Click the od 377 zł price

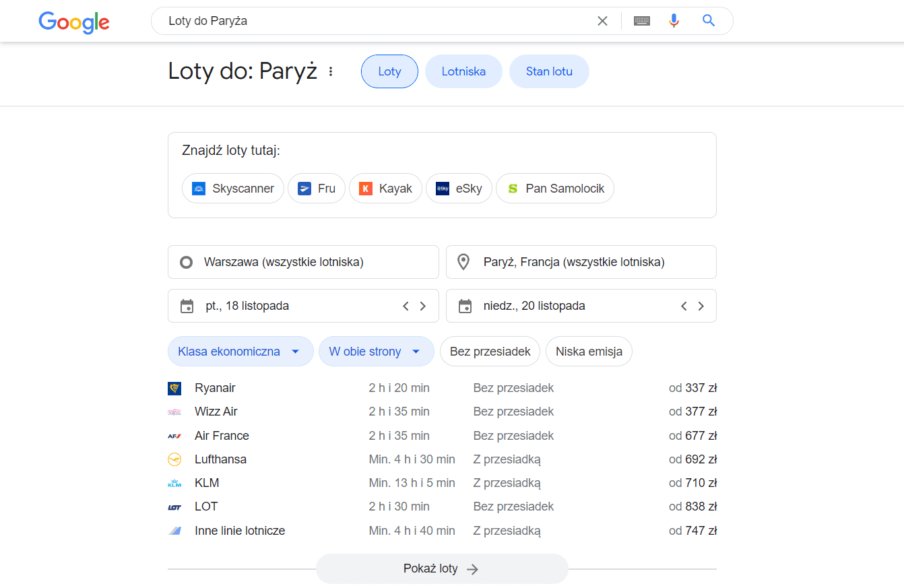point(692,412)
